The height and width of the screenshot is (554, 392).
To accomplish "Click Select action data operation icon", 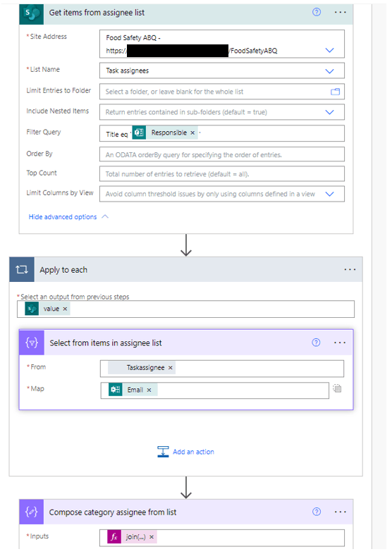I will click(x=32, y=343).
